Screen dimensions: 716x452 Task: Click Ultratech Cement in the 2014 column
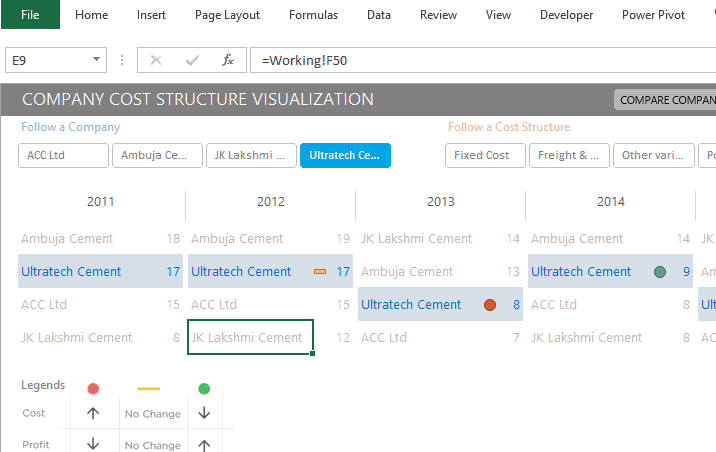(581, 271)
